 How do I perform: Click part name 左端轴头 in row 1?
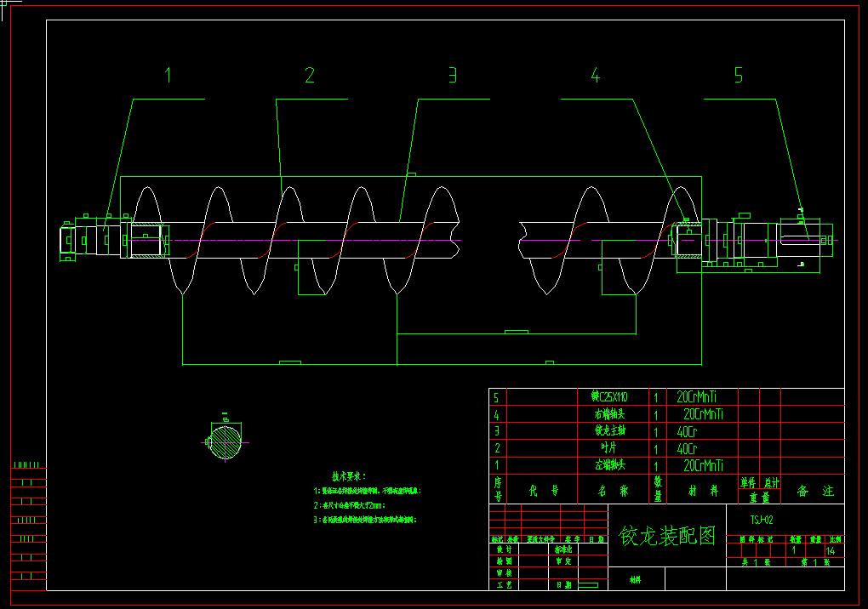(x=609, y=464)
